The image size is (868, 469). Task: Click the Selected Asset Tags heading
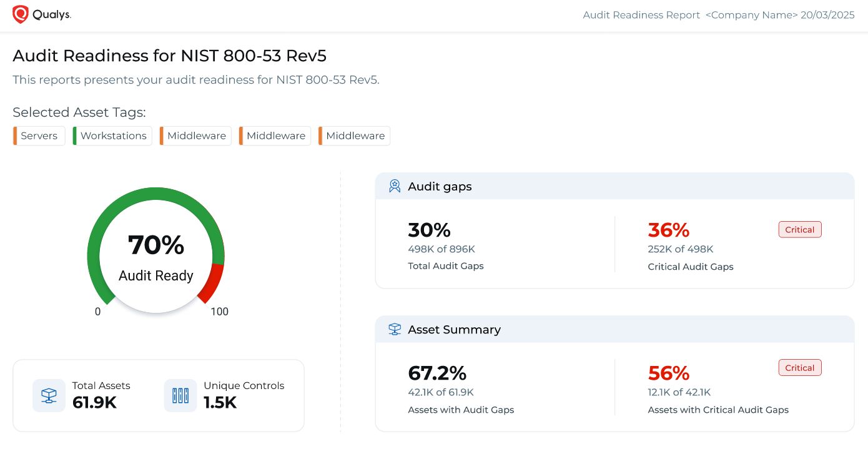pos(79,112)
